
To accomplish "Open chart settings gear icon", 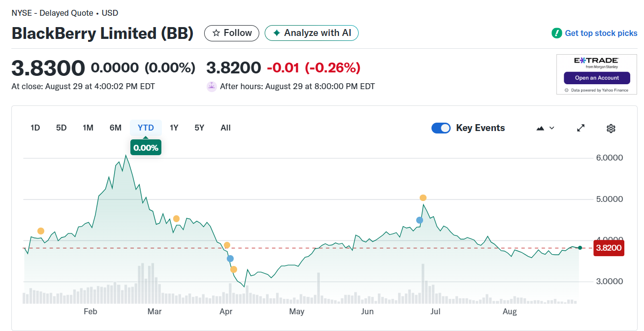I will pyautogui.click(x=611, y=129).
